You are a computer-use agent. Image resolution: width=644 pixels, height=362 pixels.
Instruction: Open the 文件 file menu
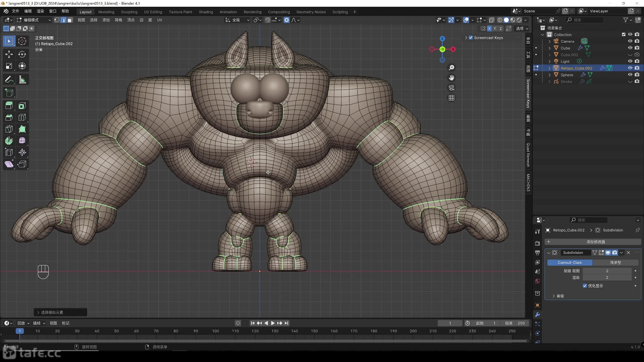point(16,11)
